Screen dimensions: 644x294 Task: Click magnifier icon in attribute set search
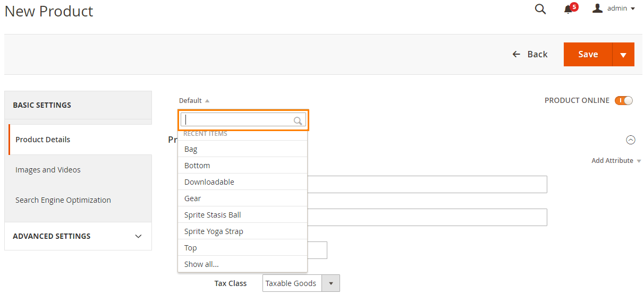pyautogui.click(x=298, y=120)
